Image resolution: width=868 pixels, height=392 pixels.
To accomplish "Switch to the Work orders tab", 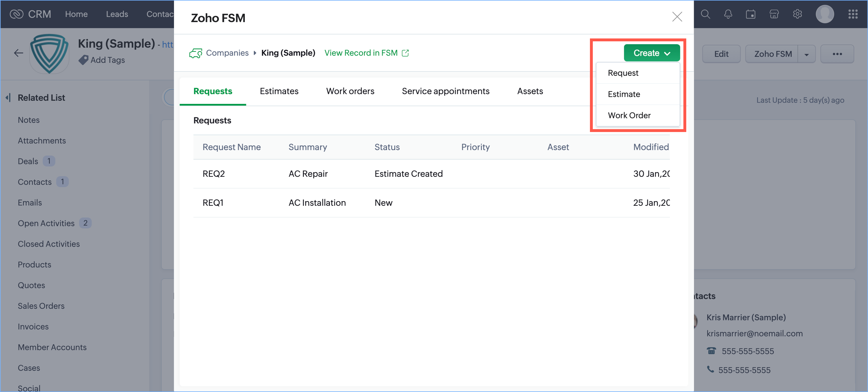I will [x=350, y=91].
